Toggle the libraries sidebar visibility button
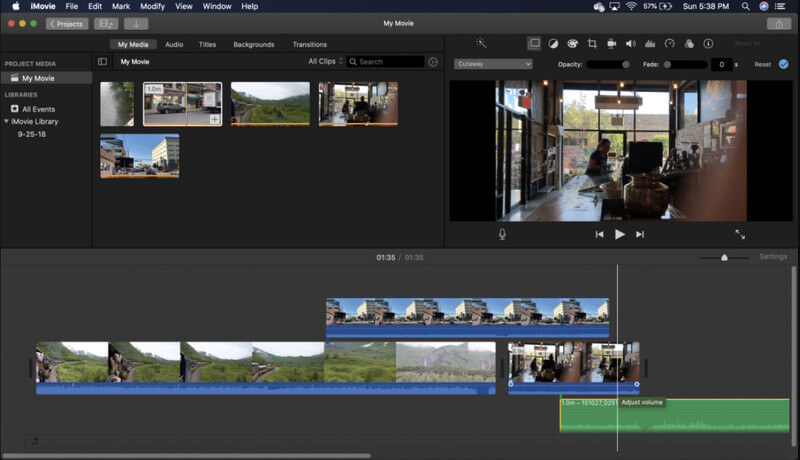This screenshot has width=800, height=460. (102, 62)
